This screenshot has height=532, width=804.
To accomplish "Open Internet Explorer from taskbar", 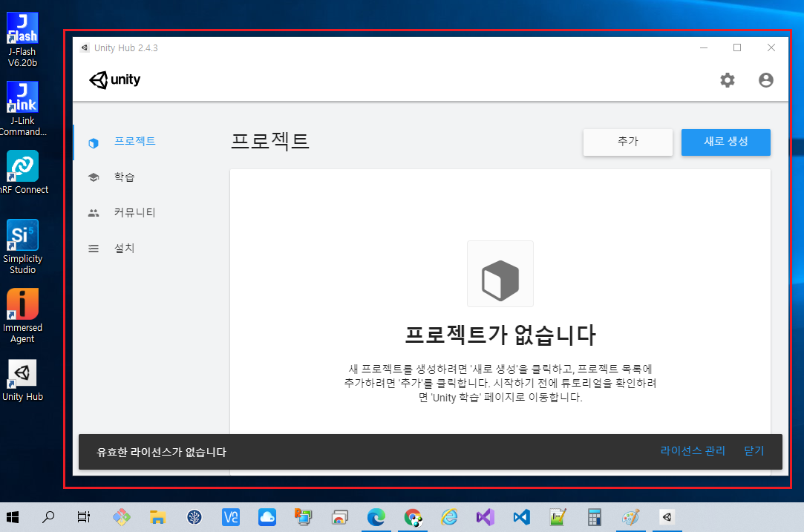I will tap(449, 517).
